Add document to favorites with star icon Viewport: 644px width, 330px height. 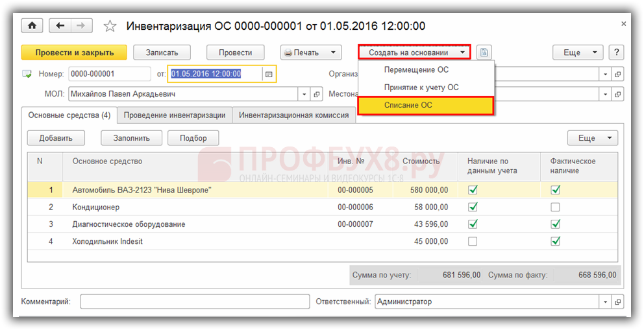point(110,27)
